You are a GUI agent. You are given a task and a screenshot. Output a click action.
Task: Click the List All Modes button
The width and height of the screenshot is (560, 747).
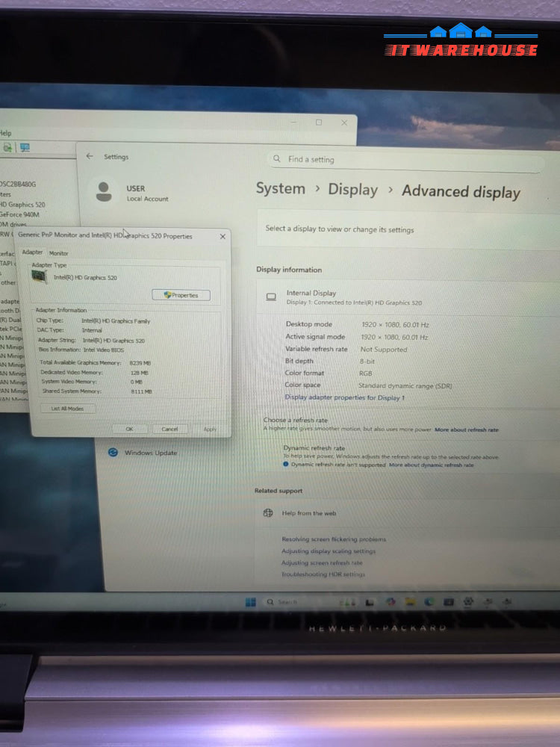click(67, 409)
